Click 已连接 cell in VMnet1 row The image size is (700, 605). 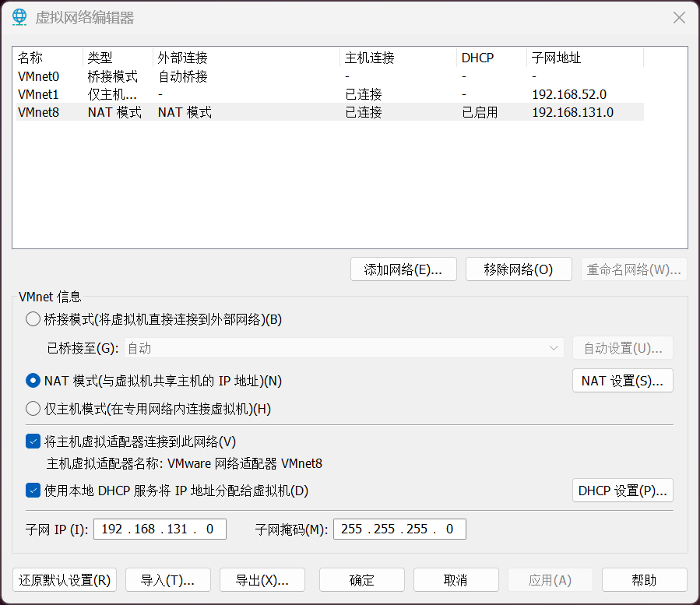click(364, 94)
